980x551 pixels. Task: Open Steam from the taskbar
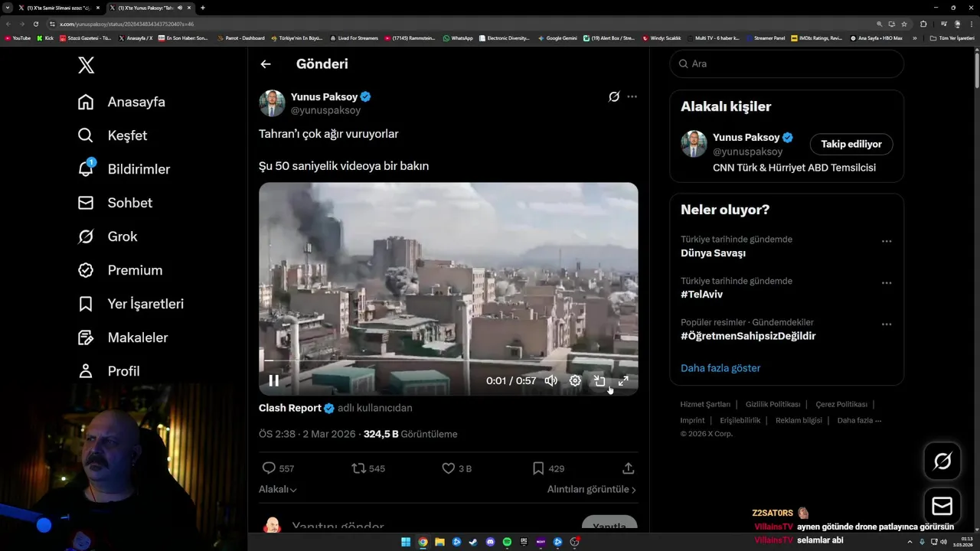[x=473, y=542]
